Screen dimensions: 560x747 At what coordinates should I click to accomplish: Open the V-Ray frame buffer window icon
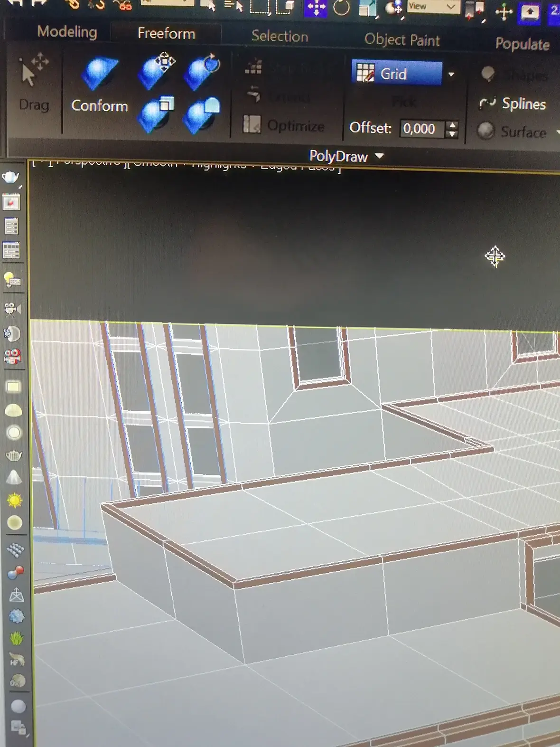(x=11, y=202)
